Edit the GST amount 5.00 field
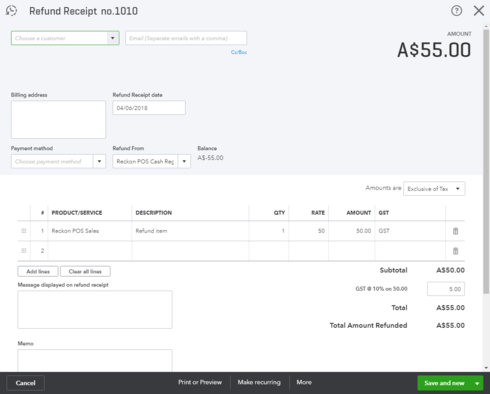The width and height of the screenshot is (490, 394). pos(446,289)
